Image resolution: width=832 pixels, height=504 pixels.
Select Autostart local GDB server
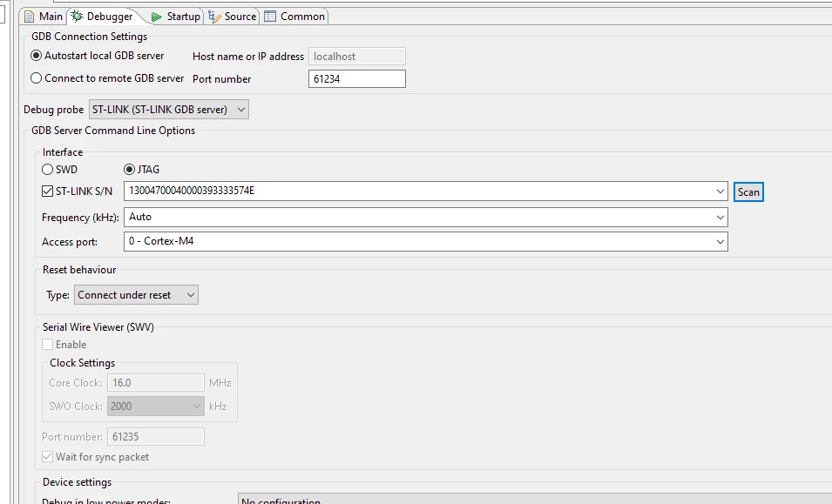tap(36, 56)
